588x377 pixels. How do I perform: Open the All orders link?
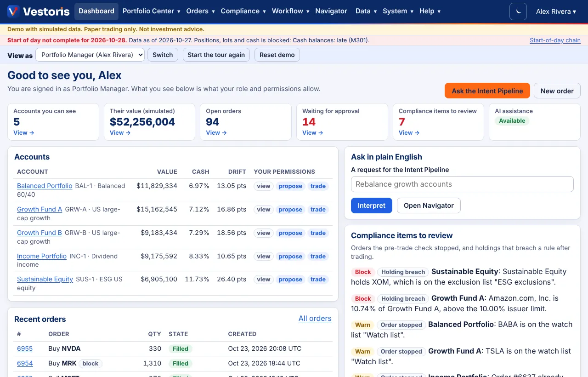(x=315, y=318)
